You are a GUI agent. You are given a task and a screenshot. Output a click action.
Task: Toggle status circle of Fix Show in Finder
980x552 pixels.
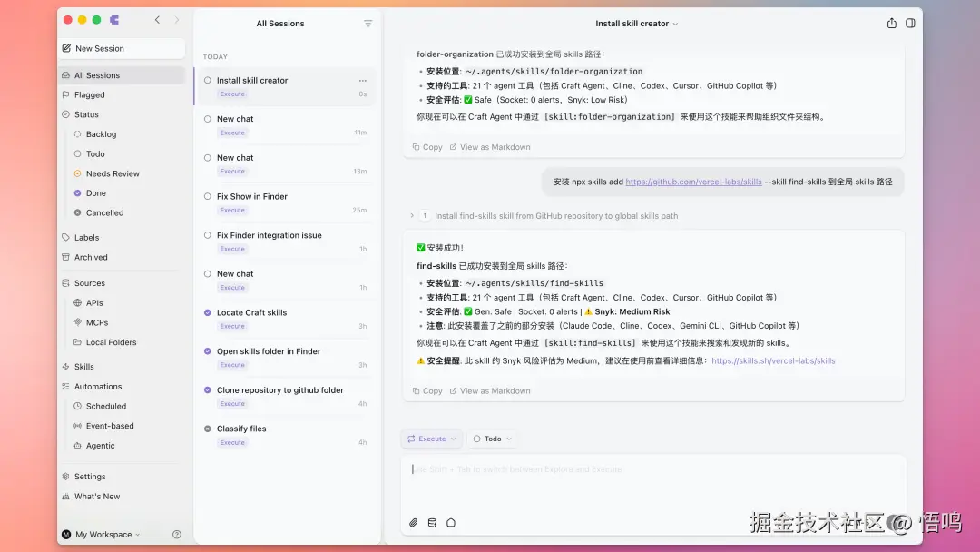tap(208, 196)
